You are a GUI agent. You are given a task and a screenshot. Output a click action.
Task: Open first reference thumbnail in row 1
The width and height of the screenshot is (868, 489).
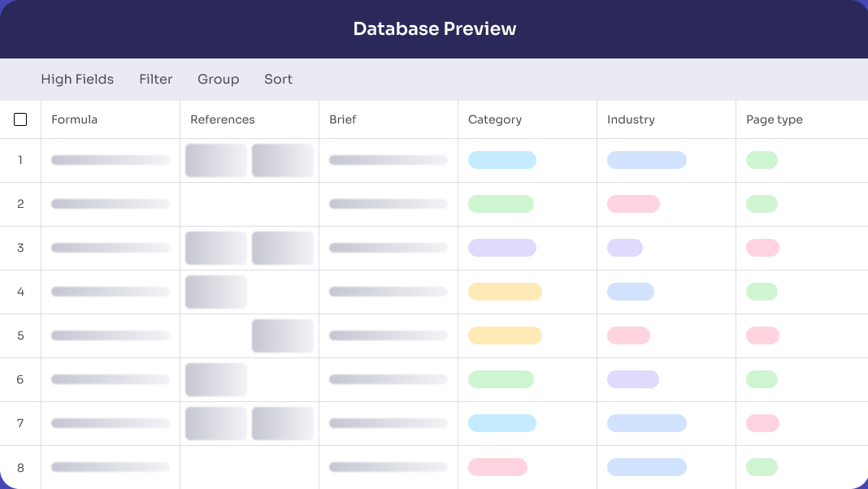pyautogui.click(x=216, y=160)
